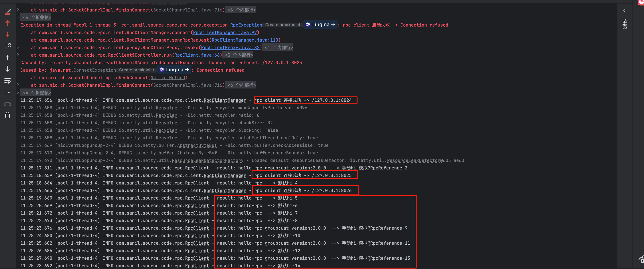The height and width of the screenshot is (269, 644).
Task: Click the RpcException class link
Action: pos(246,25)
